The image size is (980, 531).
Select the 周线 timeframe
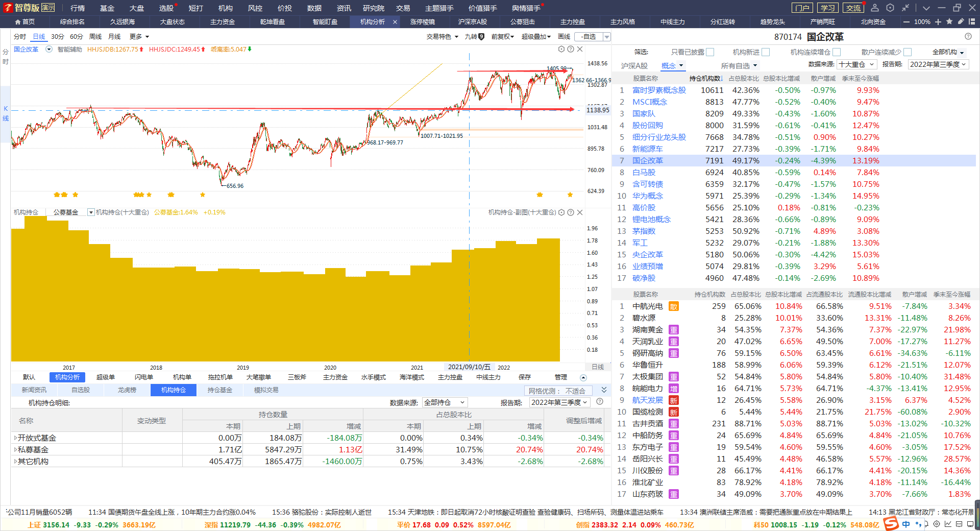95,37
